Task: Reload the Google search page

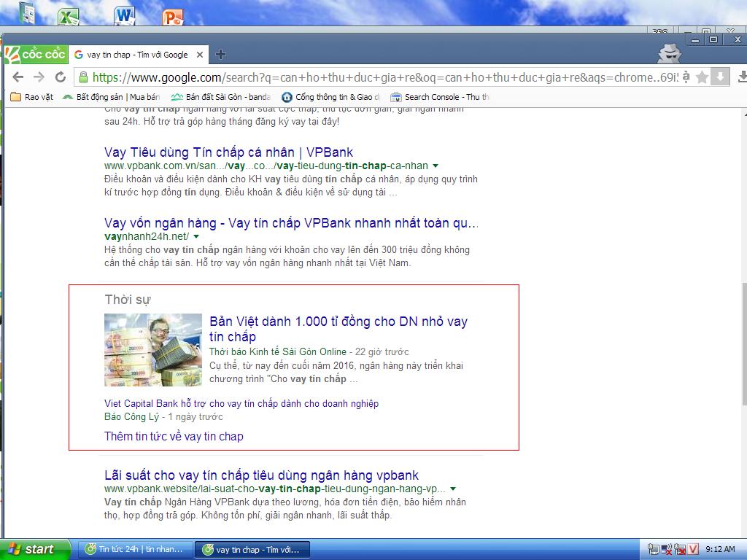Action: (61, 77)
